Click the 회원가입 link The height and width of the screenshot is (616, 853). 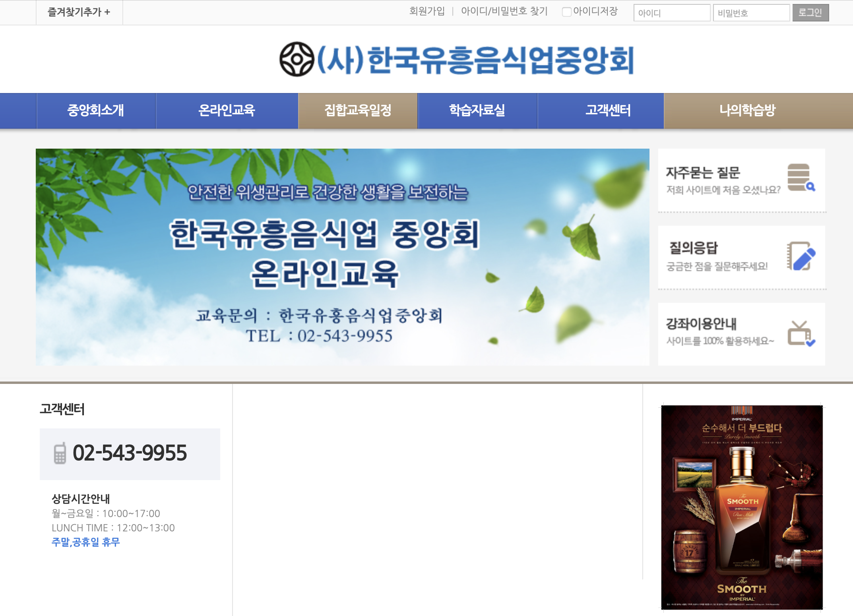point(427,11)
